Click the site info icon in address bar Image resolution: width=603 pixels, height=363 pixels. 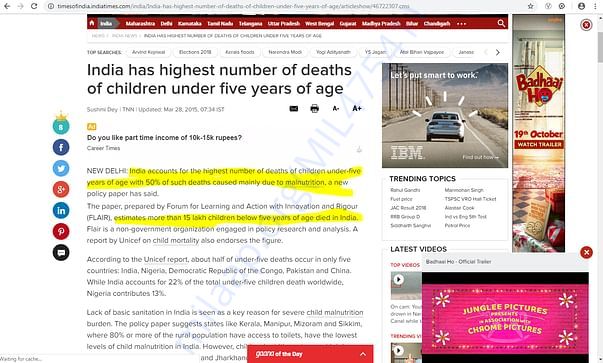(50, 6)
